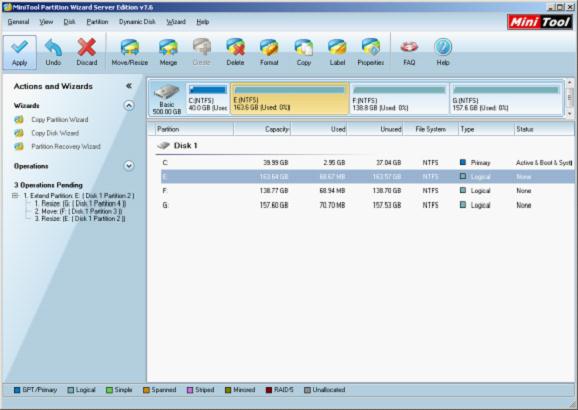Sort by Unused column header
Viewport: 578px width, 410px height.
tap(375, 129)
